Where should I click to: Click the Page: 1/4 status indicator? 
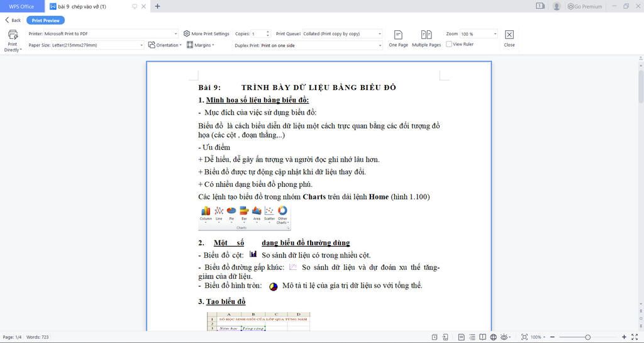(x=12, y=337)
